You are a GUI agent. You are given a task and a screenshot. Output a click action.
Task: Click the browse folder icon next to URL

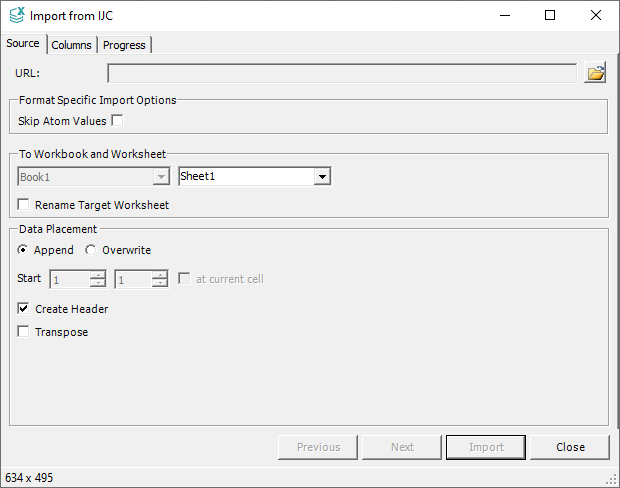(x=595, y=73)
